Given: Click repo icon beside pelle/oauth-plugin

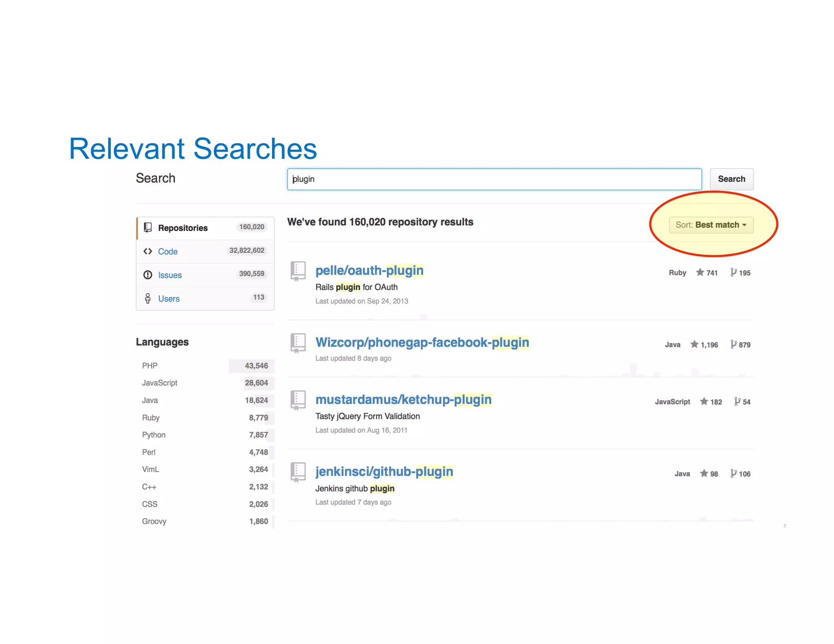Looking at the screenshot, I should [x=298, y=271].
